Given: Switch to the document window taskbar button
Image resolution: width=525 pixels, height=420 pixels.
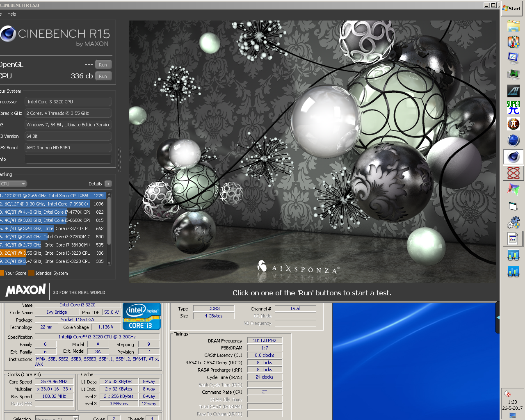Looking at the screenshot, I should (x=513, y=238).
